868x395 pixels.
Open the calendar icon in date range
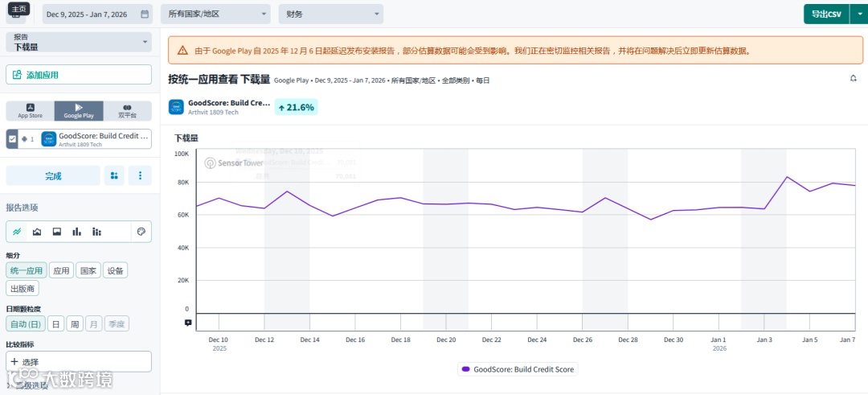tap(145, 14)
